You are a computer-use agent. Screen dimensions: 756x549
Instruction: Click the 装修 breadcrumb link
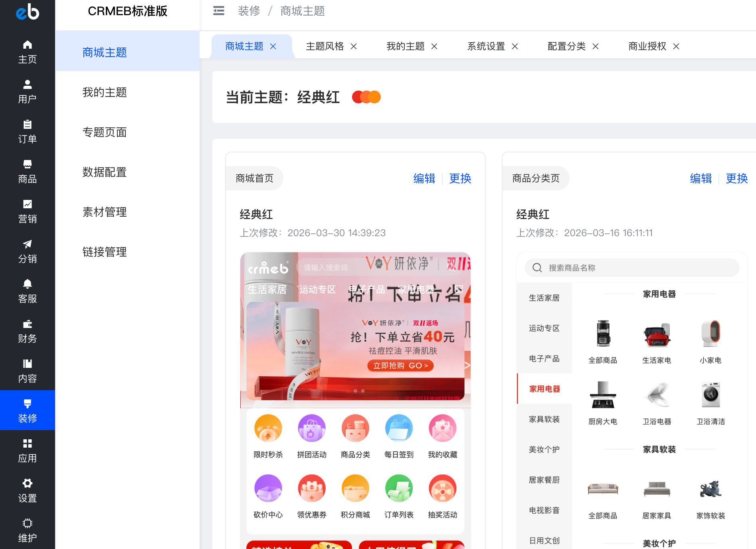(249, 11)
